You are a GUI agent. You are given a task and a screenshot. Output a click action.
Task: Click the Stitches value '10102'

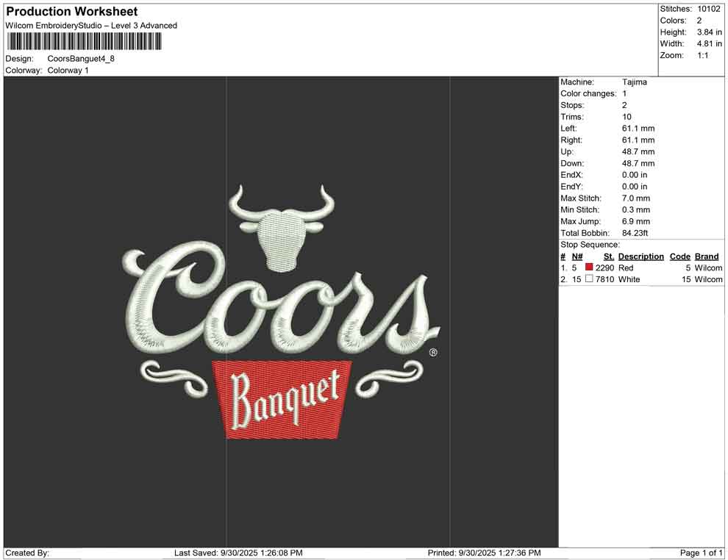click(x=708, y=9)
